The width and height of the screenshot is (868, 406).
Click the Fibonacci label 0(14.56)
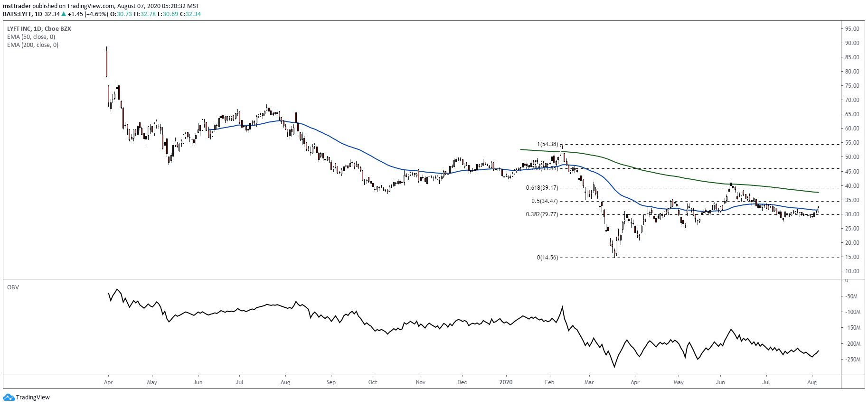[x=547, y=258]
